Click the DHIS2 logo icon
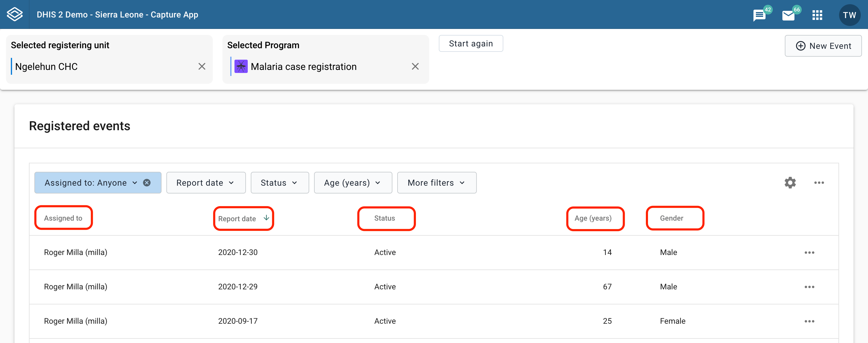The height and width of the screenshot is (343, 868). click(x=15, y=14)
